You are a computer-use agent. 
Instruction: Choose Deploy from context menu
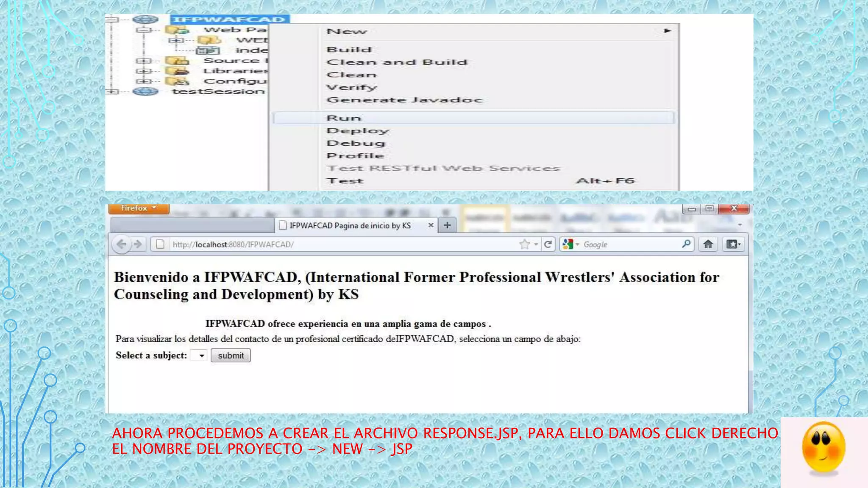[474, 130]
